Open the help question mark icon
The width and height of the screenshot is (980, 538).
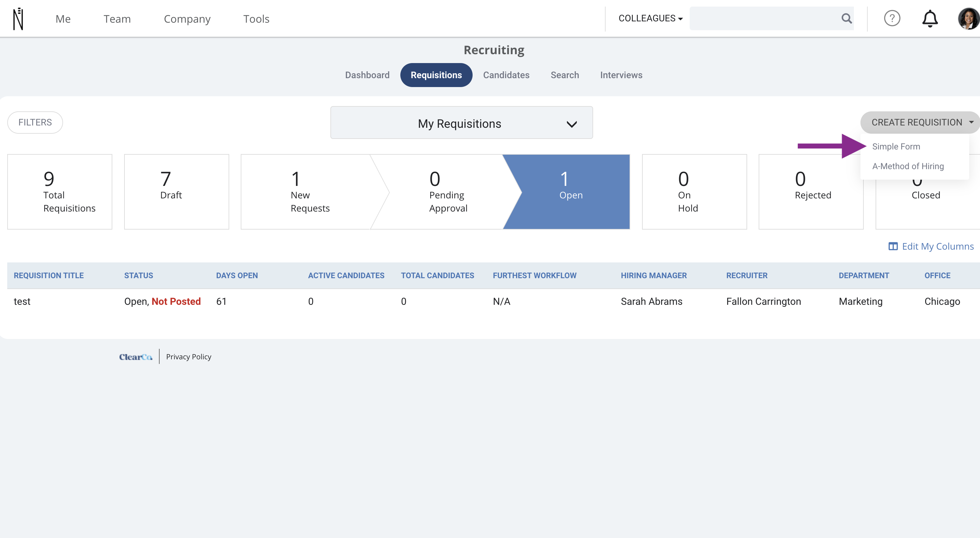coord(892,18)
